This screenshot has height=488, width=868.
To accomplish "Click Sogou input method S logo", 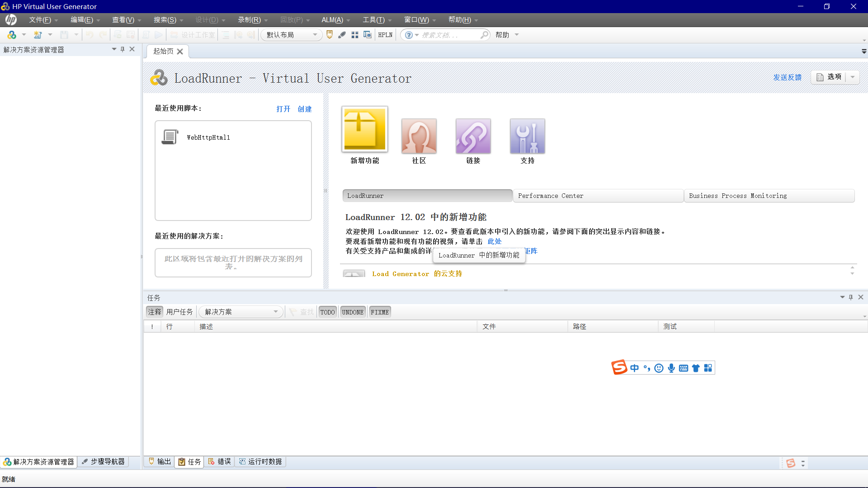I will pos(619,367).
